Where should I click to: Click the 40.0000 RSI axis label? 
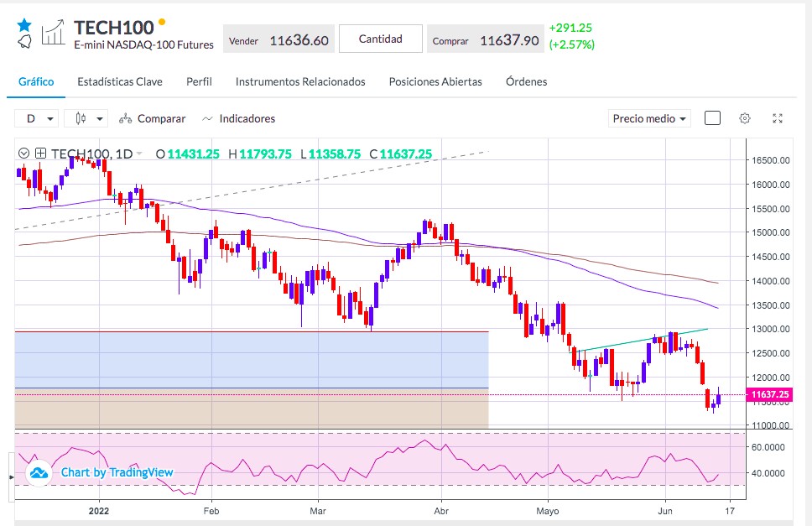click(768, 472)
